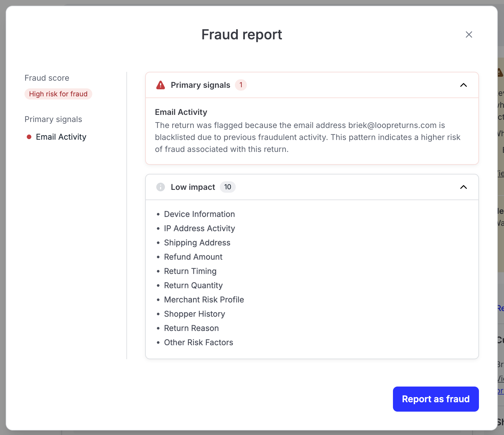Viewport: 504px width, 435px height.
Task: Click the Low impact count badge showing 10
Action: tap(228, 187)
